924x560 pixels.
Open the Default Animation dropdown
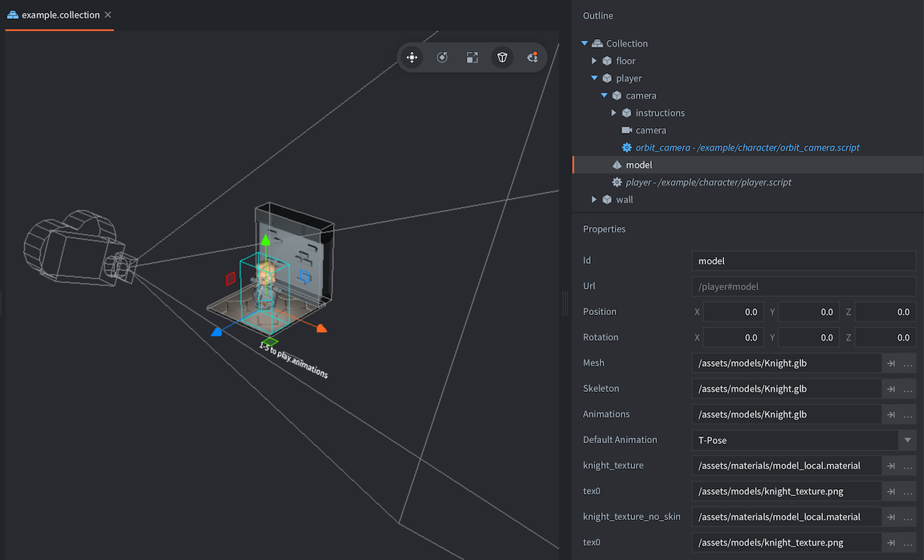pos(907,440)
